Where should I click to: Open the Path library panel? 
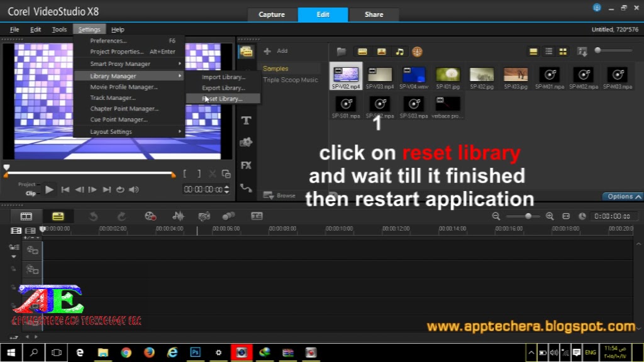(x=246, y=188)
